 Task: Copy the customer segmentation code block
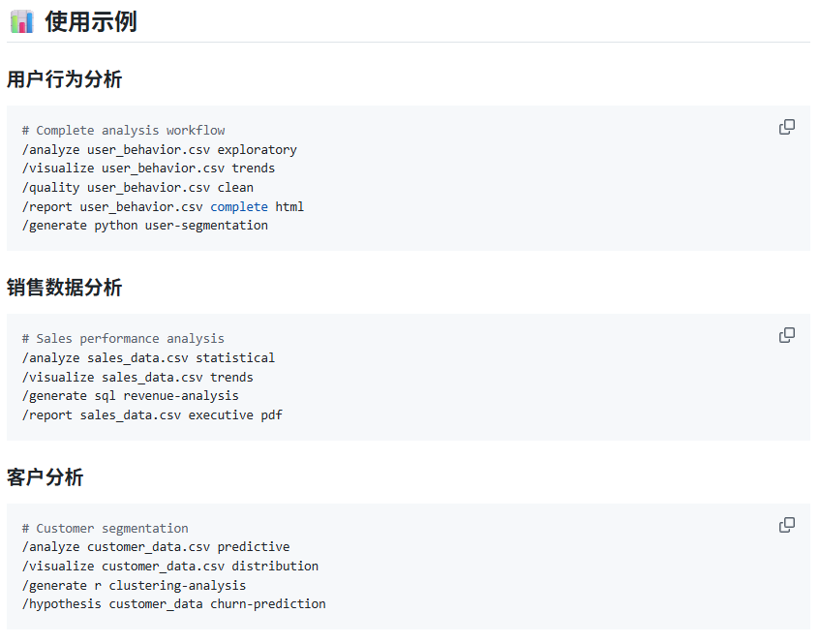(787, 525)
